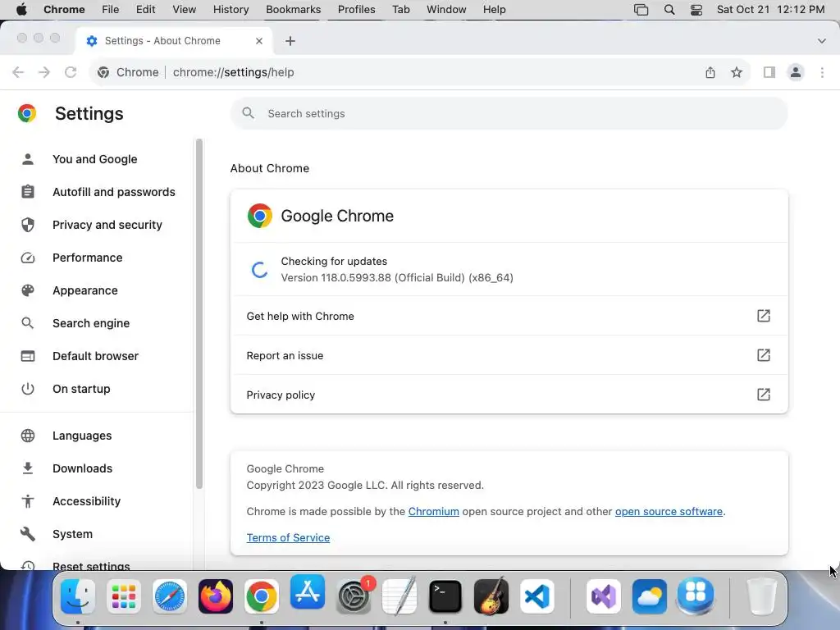Open the Trash in the Dock
This screenshot has height=630, width=840.
[x=761, y=596]
